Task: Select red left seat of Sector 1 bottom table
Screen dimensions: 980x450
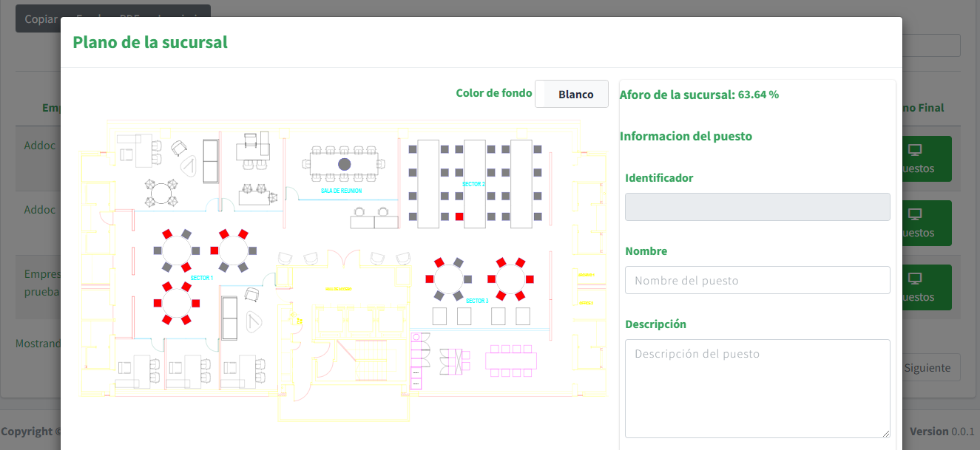Action: (x=157, y=303)
